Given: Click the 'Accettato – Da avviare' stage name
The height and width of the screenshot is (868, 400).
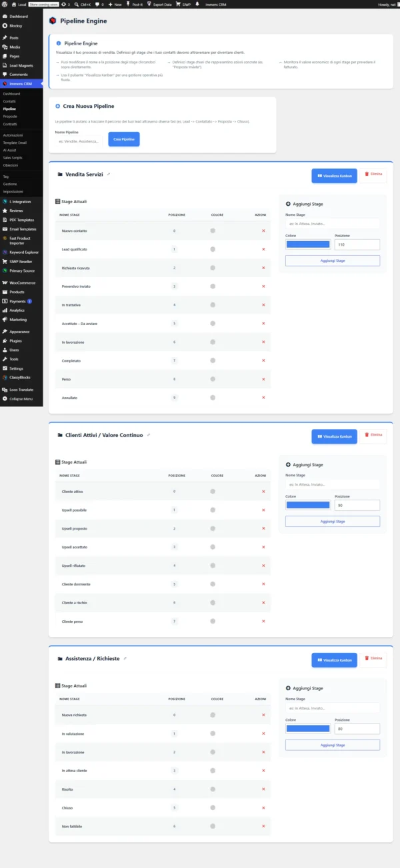Looking at the screenshot, I should click(x=80, y=324).
